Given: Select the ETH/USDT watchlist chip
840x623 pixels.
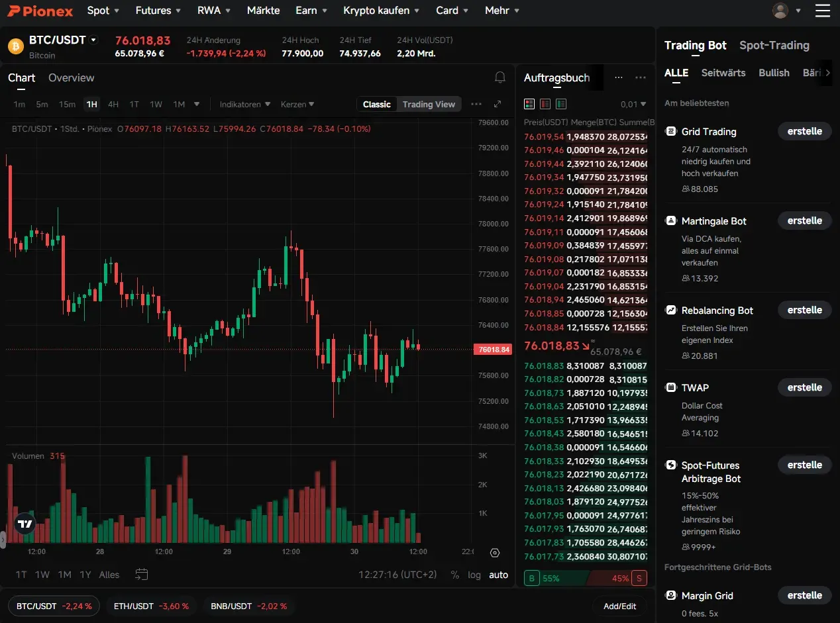Looking at the screenshot, I should point(151,606).
